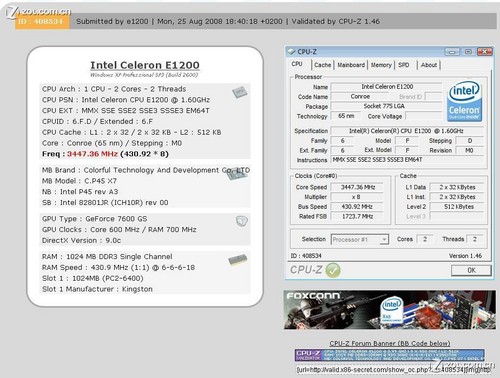Screen dimensions: 500x378
Task: Click the green validation checkmark icon
Action: pyautogui.click(x=333, y=270)
